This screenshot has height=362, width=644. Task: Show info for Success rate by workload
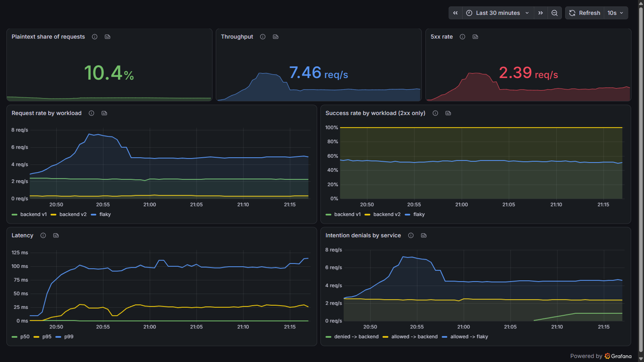[x=435, y=113]
